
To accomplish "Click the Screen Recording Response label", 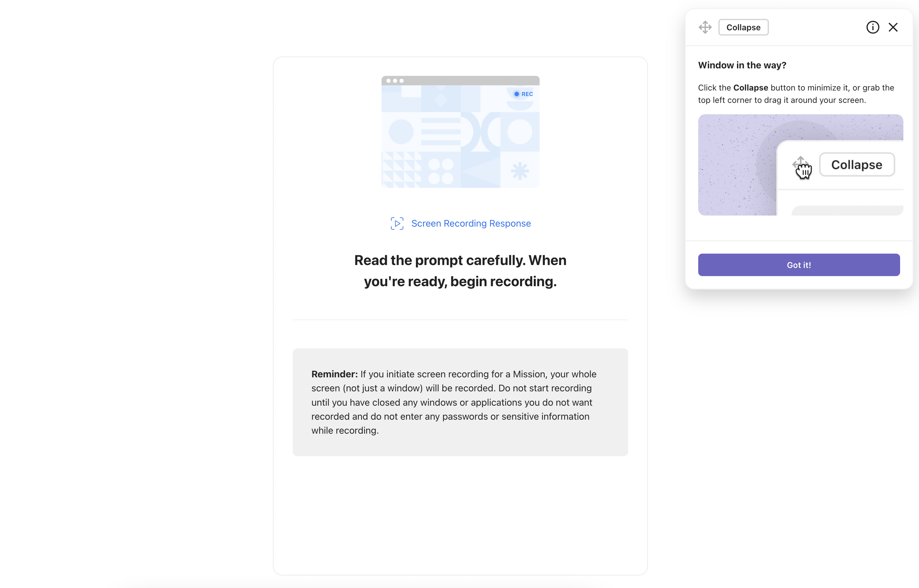I will (471, 223).
